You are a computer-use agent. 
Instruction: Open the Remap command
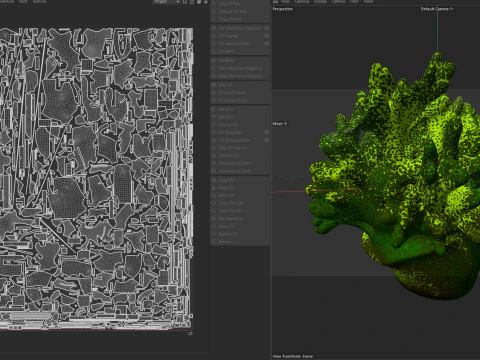tap(240, 242)
